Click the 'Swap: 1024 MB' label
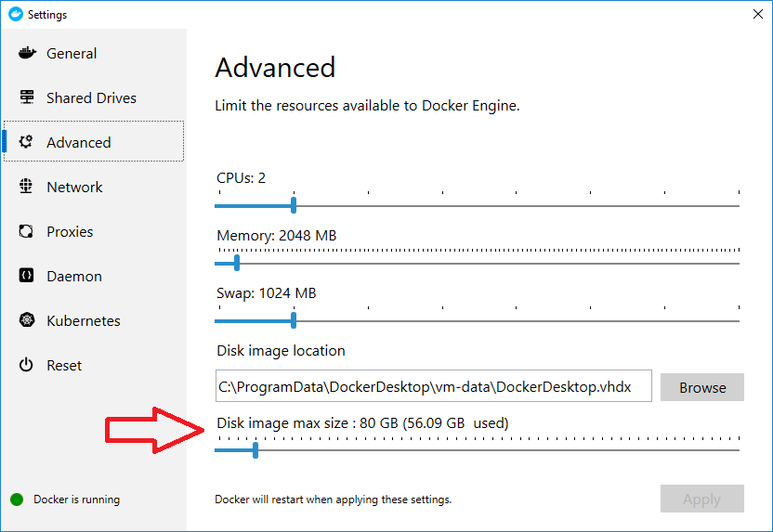 267,293
